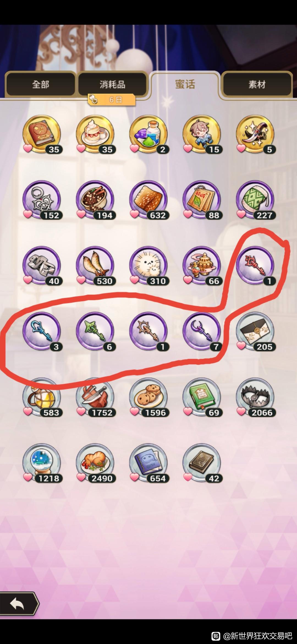Tap the cookies plate item

148,397
